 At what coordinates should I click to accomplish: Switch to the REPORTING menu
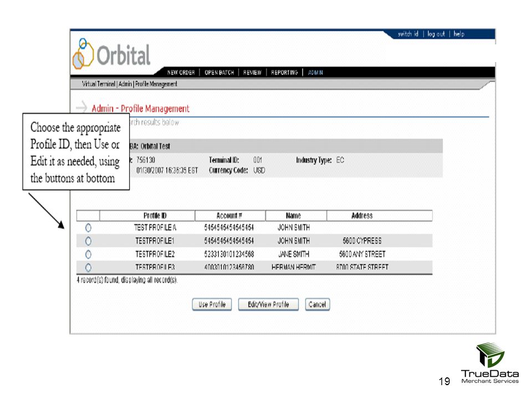point(284,72)
